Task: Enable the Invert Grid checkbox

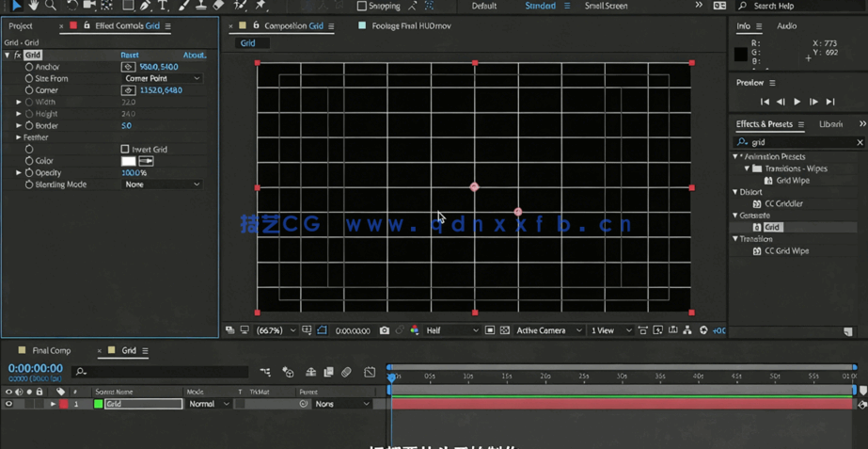Action: click(x=125, y=150)
